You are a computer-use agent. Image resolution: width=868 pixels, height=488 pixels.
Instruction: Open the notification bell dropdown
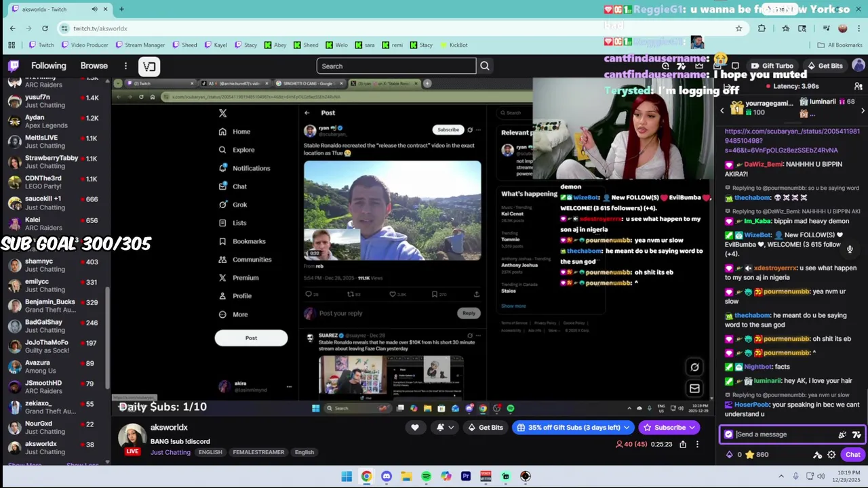pyautogui.click(x=445, y=428)
